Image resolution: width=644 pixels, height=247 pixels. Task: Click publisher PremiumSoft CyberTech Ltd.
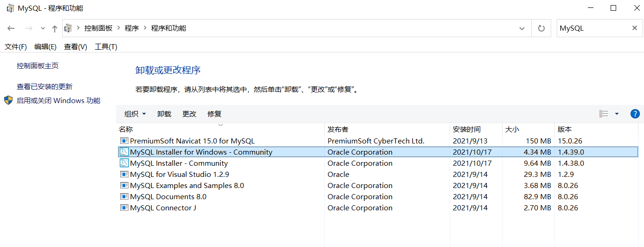[376, 141]
